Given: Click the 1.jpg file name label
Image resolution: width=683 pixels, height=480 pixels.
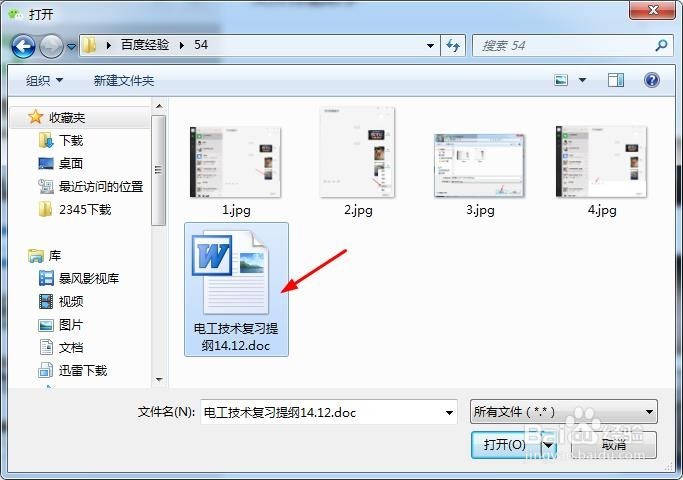Looking at the screenshot, I should pyautogui.click(x=236, y=210).
